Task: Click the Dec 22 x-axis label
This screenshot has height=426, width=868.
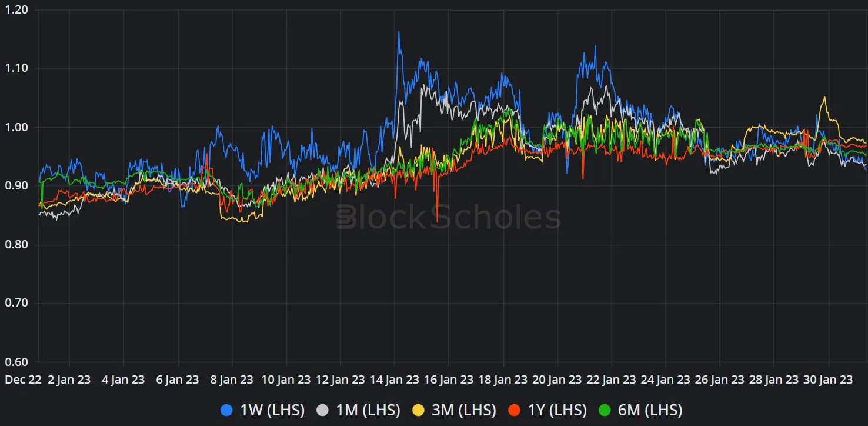Action: tap(24, 380)
